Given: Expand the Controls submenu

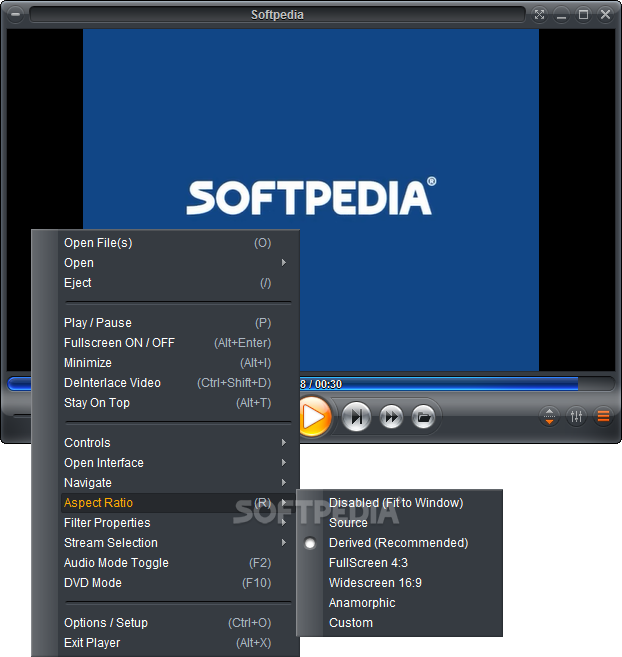Looking at the screenshot, I should [x=178, y=443].
